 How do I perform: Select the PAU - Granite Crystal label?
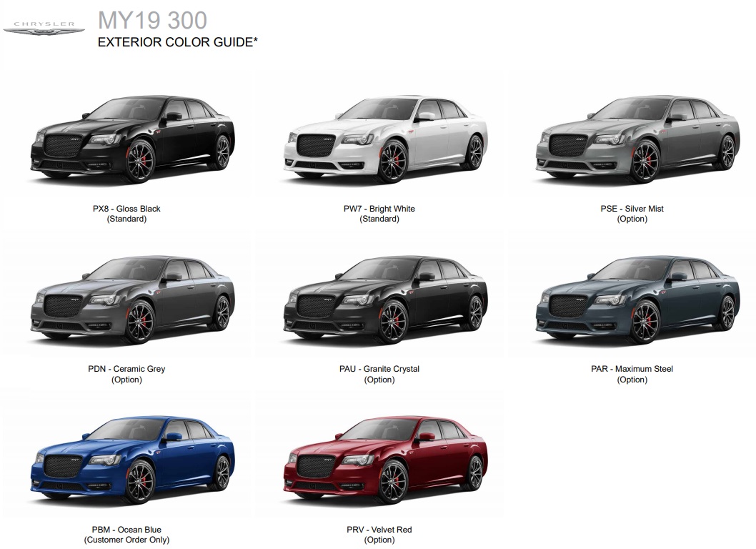click(379, 369)
